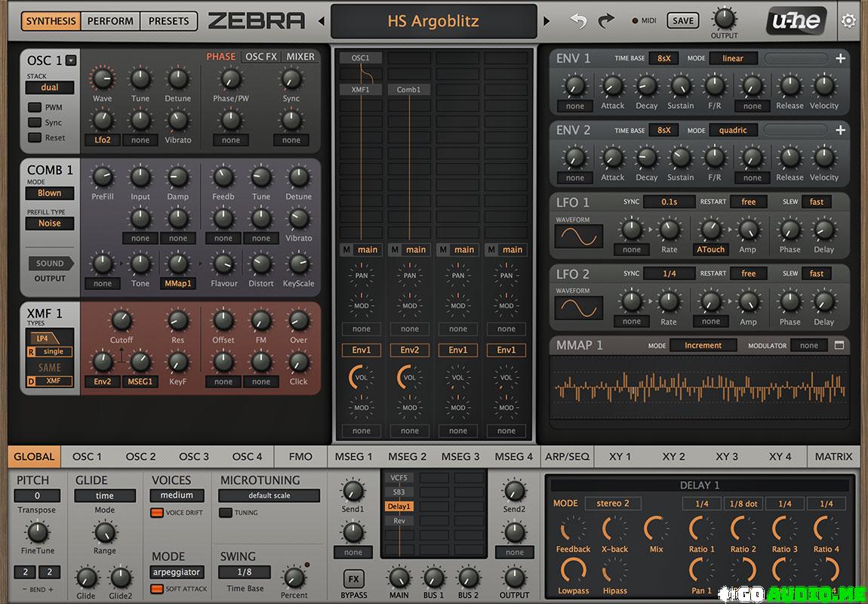
Task: Switch to the PERFORM tab
Action: pos(110,21)
